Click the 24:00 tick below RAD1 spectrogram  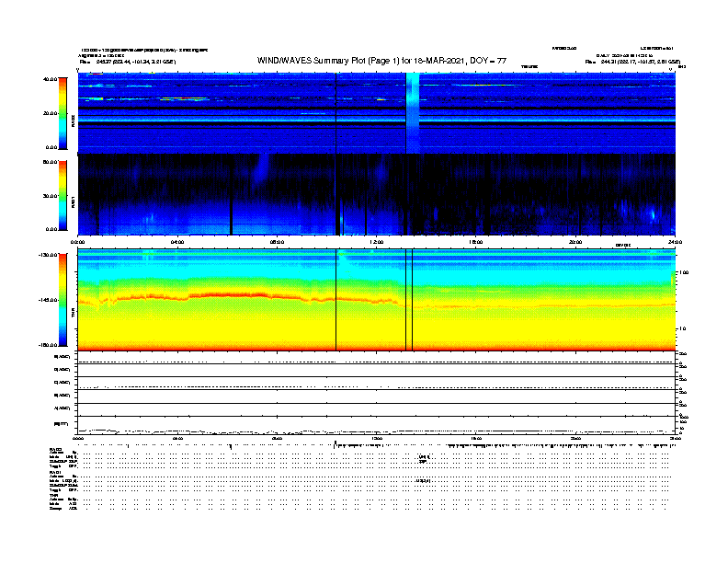coord(675,242)
